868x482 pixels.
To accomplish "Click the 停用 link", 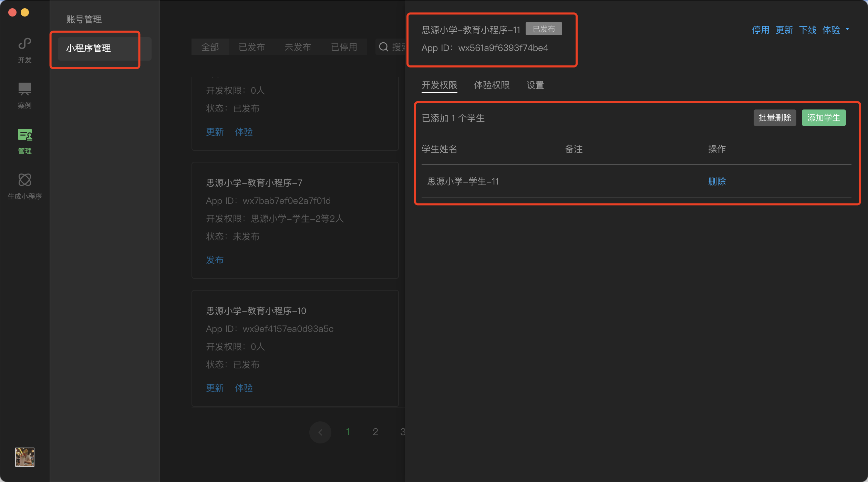I will coord(761,30).
